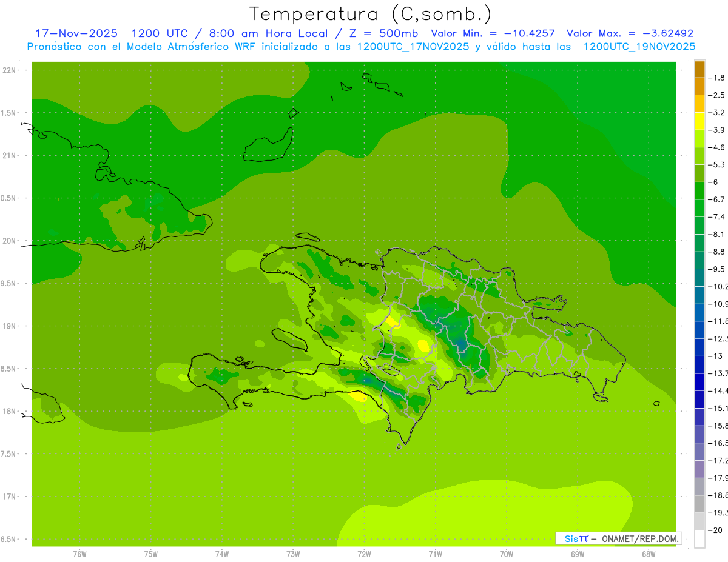Click the -10.2 label on color scale
The height and width of the screenshot is (562, 728).
point(716,286)
